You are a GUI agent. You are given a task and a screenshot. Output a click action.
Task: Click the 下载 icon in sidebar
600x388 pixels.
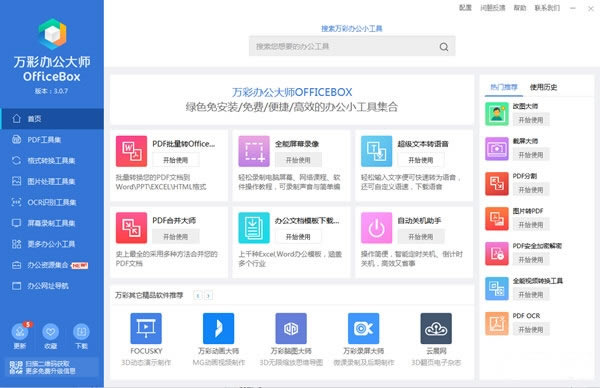click(x=81, y=331)
